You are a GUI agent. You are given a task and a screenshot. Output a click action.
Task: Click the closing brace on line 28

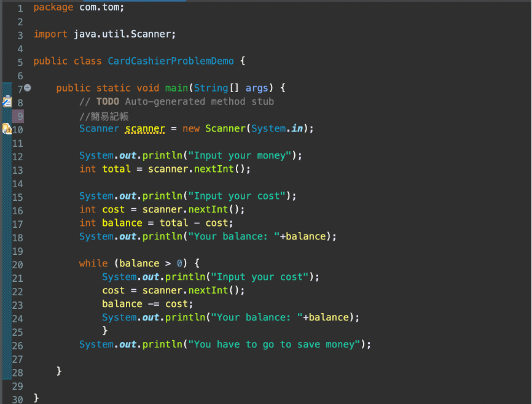(x=59, y=371)
